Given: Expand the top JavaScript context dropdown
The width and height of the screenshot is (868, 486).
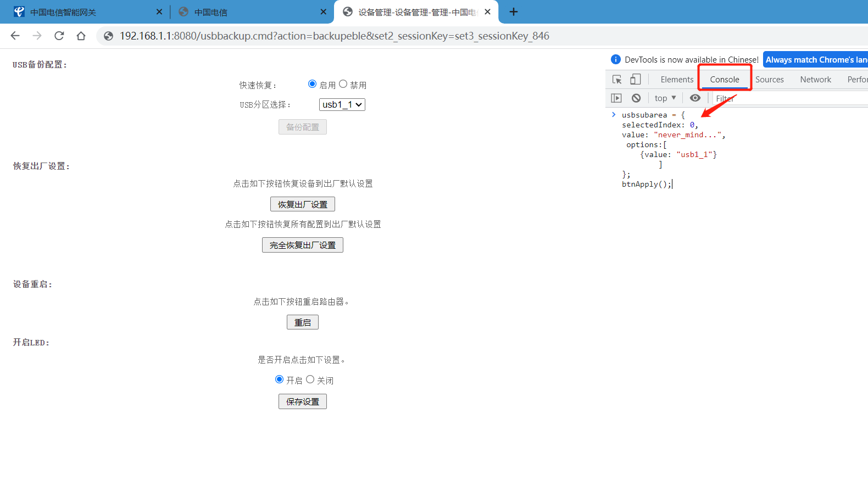Looking at the screenshot, I should [x=665, y=98].
